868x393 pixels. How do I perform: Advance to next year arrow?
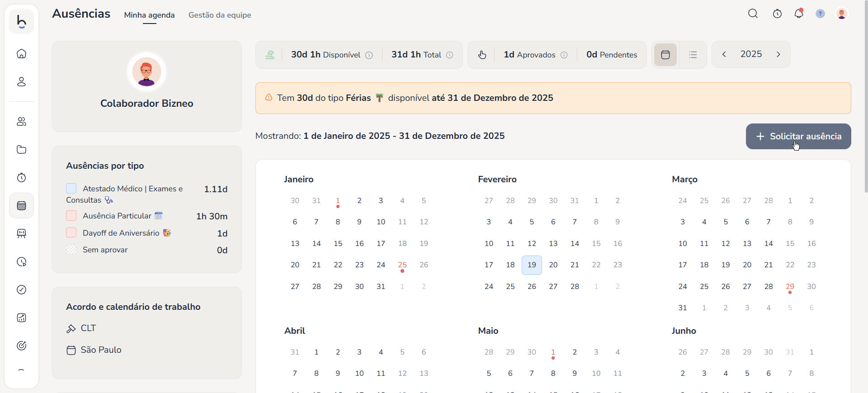pyautogui.click(x=778, y=54)
